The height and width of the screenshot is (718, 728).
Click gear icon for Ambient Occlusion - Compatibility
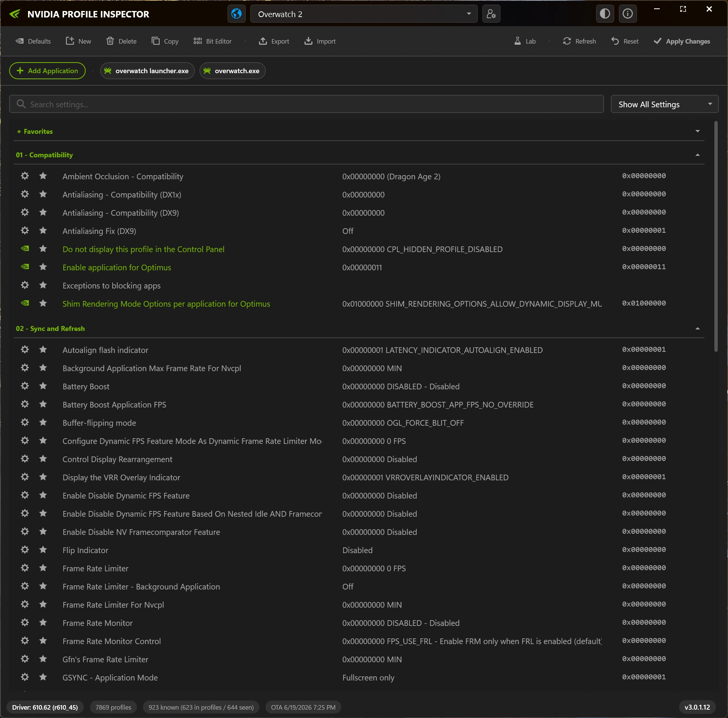(25, 176)
